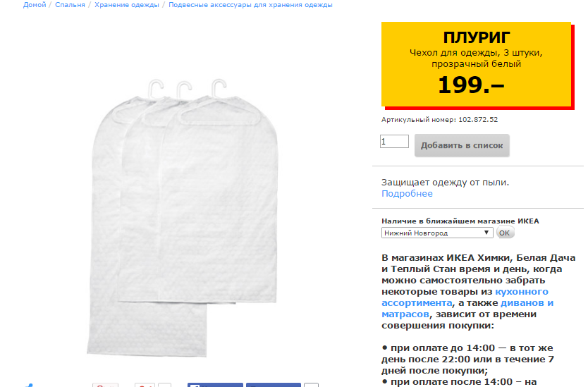
Task: Open the Домой breadcrumb link
Action: coord(35,5)
